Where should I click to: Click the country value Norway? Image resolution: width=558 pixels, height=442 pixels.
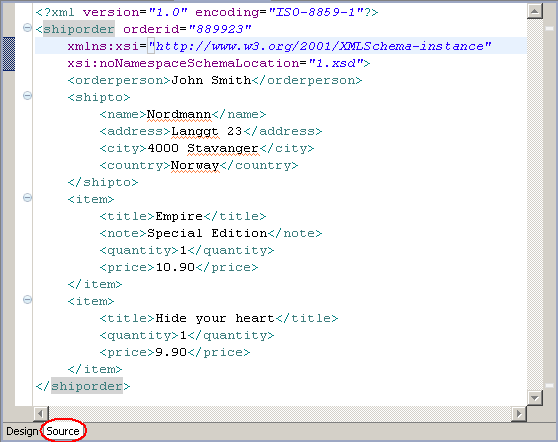pos(195,165)
